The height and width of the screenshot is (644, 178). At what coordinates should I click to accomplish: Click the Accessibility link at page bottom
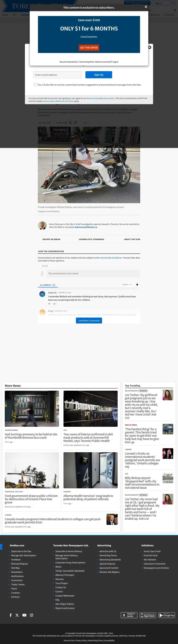(x=109, y=640)
